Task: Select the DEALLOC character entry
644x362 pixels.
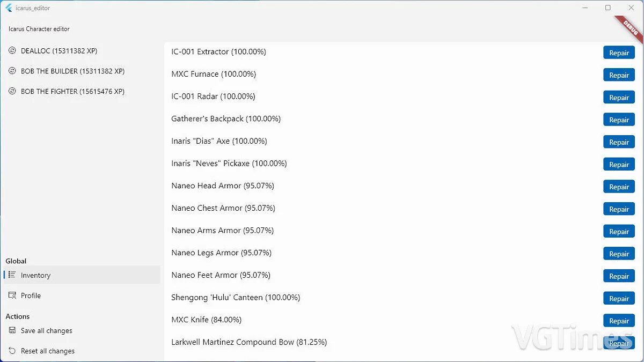Action: (x=59, y=51)
